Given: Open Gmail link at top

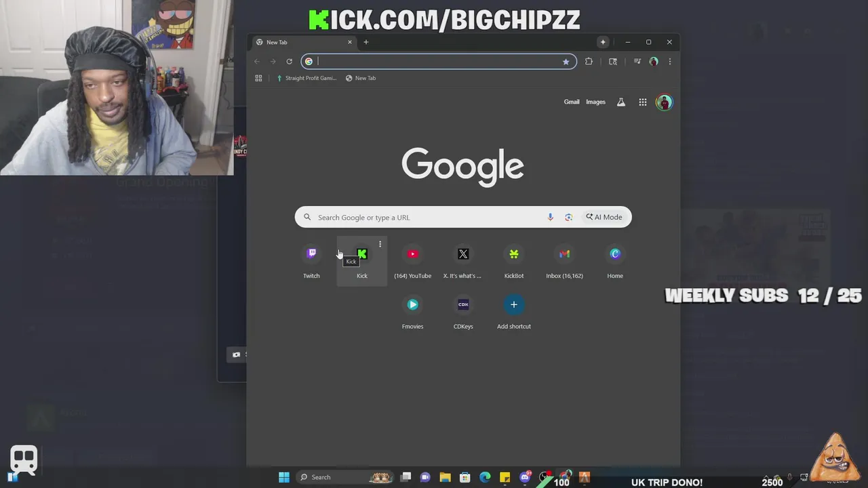Looking at the screenshot, I should 572,102.
